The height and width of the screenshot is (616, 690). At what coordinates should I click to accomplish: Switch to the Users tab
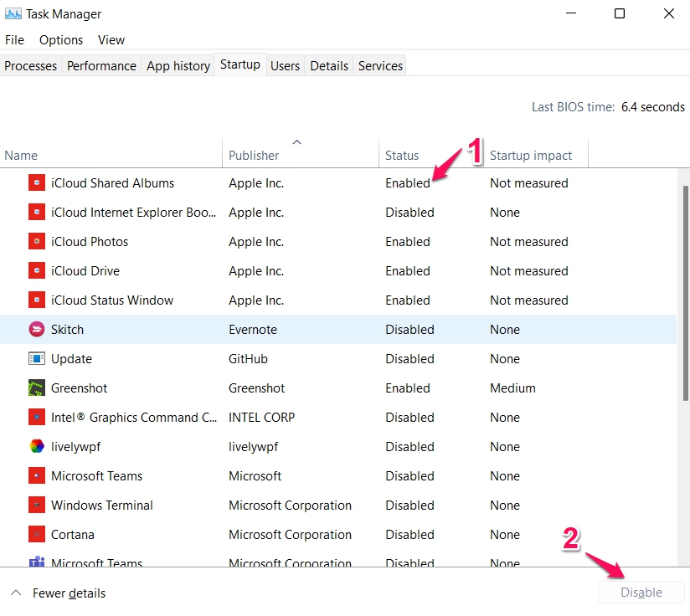coord(286,66)
